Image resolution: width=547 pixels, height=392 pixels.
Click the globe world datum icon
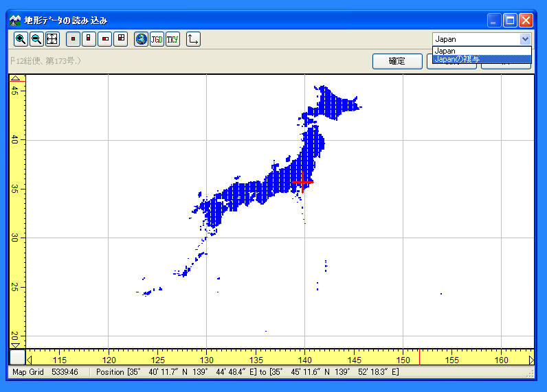[142, 39]
